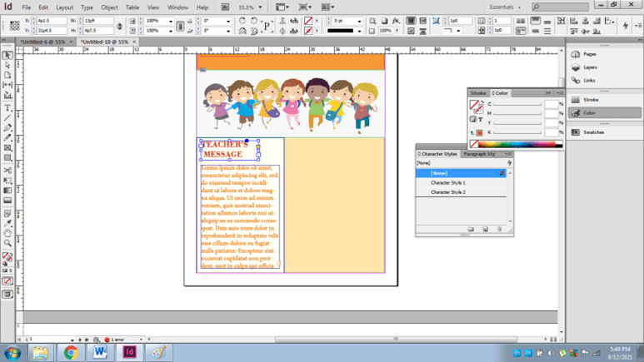Image resolution: width=644 pixels, height=362 pixels.
Task: Open the Layers panel icon
Action: [x=577, y=67]
